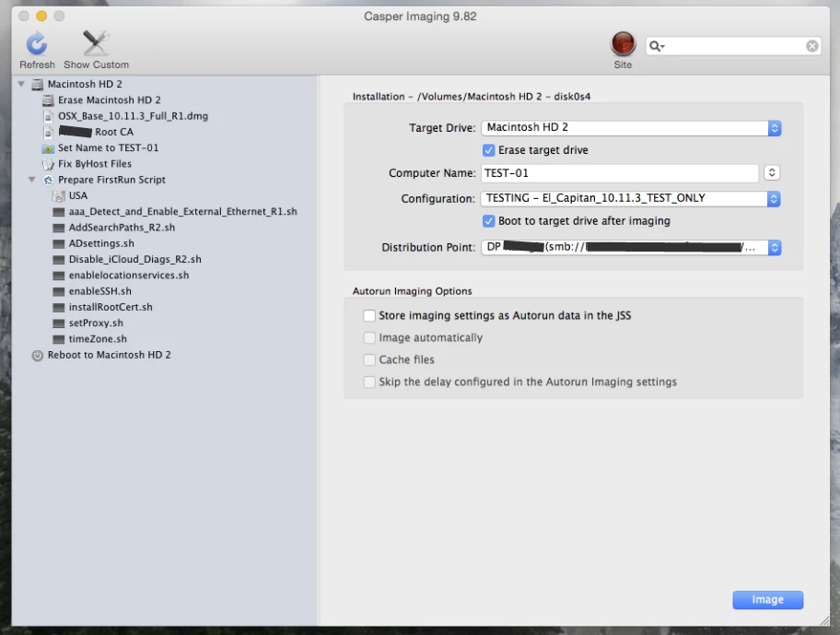Click the window resize grip corner
The height and width of the screenshot is (635, 840).
824,620
